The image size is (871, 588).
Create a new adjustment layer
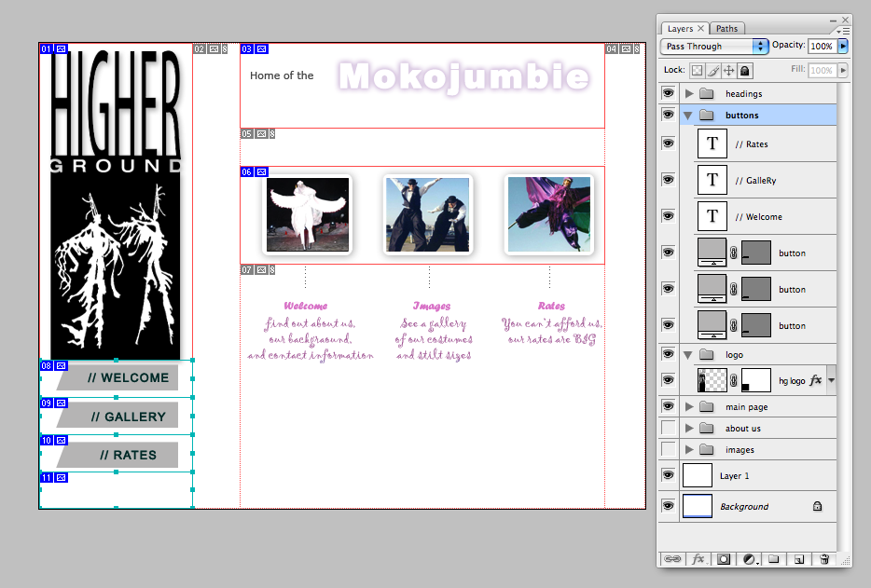748,559
